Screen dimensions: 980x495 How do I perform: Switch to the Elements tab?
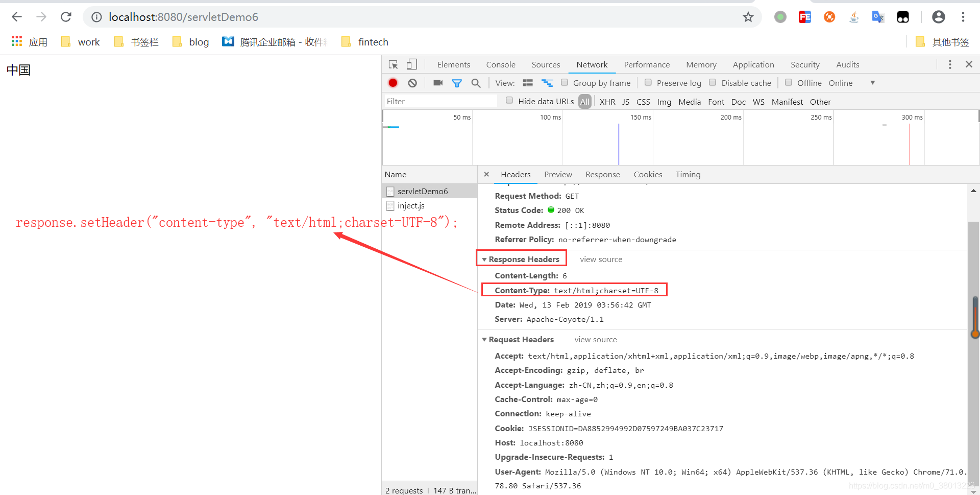point(454,64)
